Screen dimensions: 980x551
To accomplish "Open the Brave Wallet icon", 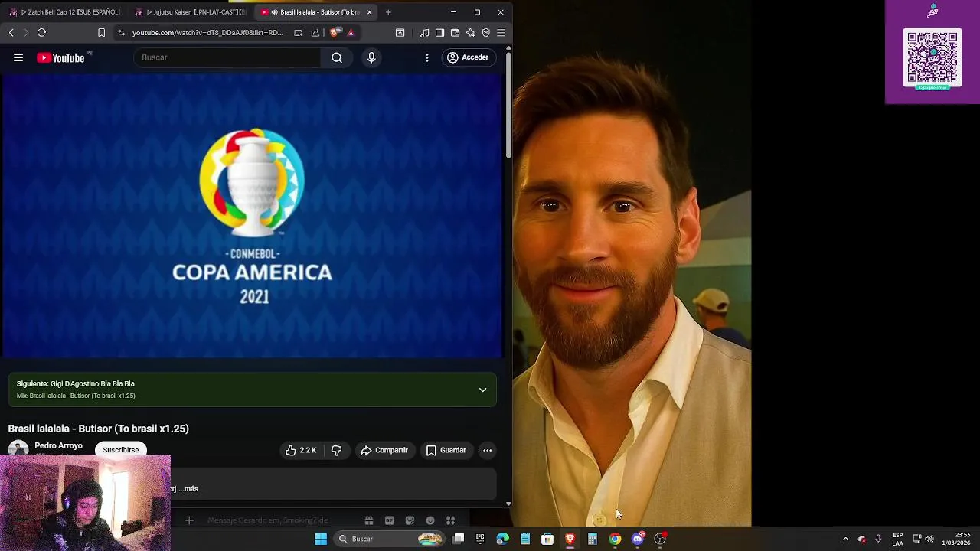I will coord(455,33).
